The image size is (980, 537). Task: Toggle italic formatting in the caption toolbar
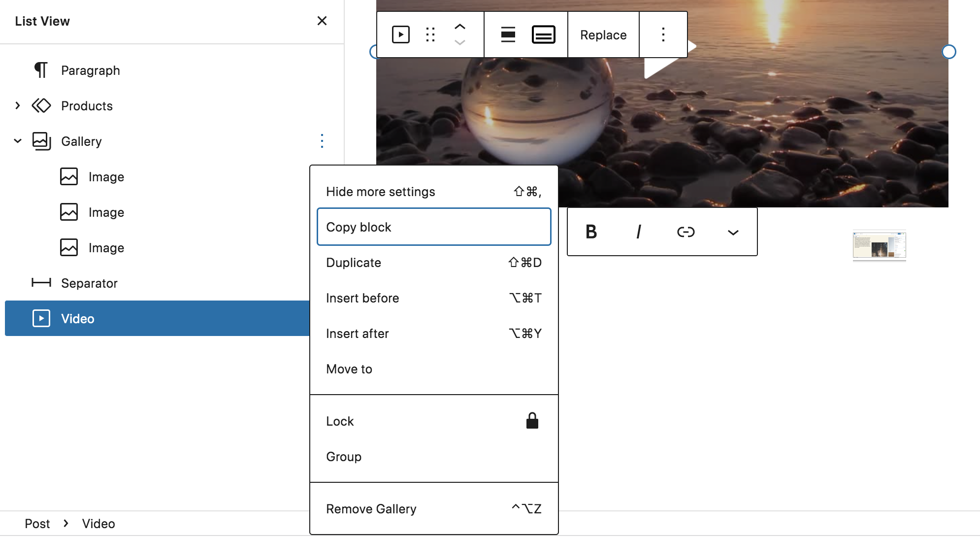(x=639, y=232)
